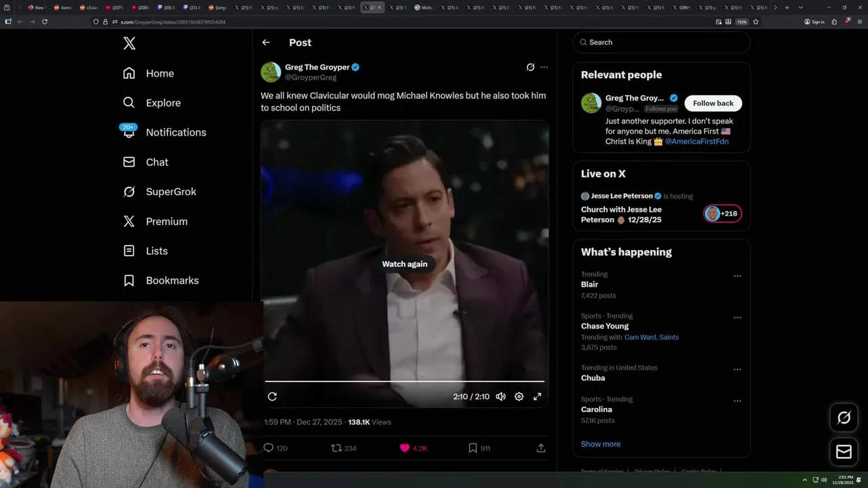This screenshot has width=868, height=488.
Task: Mute the video with the speaker icon
Action: 500,396
